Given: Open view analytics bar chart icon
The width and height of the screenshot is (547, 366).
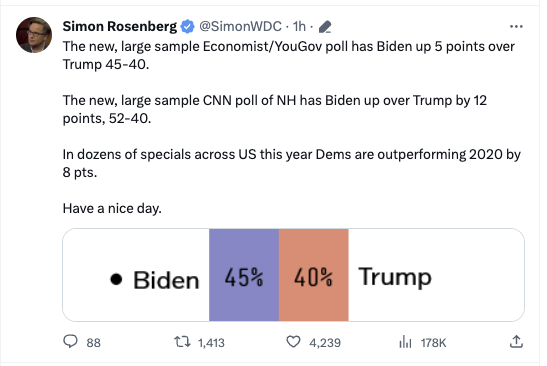Looking at the screenshot, I should [x=405, y=342].
